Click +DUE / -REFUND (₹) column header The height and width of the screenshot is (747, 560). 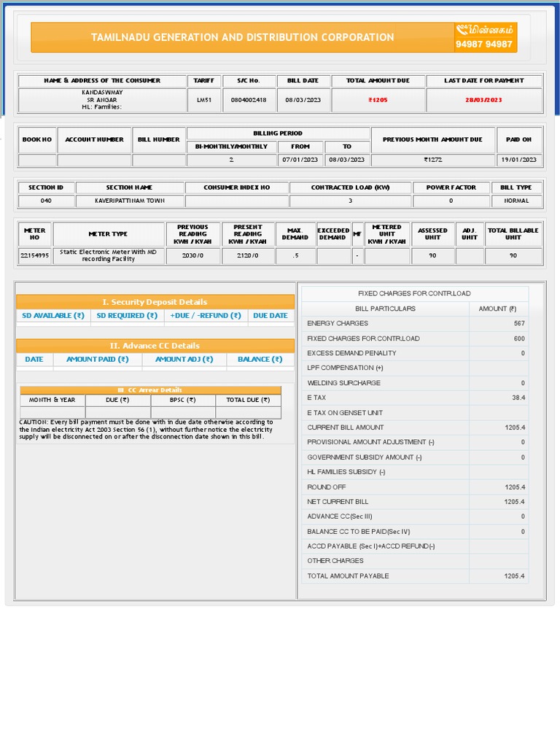tap(206, 315)
